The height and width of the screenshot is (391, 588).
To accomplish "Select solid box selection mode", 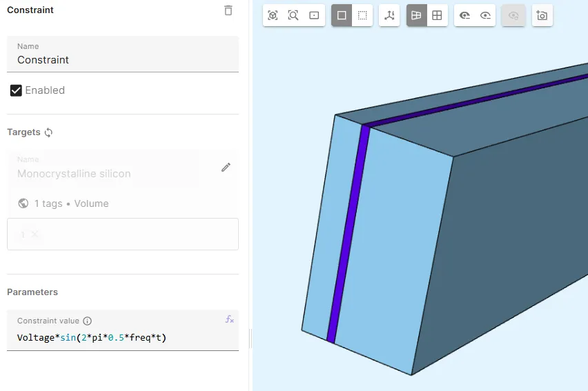I will pyautogui.click(x=342, y=15).
